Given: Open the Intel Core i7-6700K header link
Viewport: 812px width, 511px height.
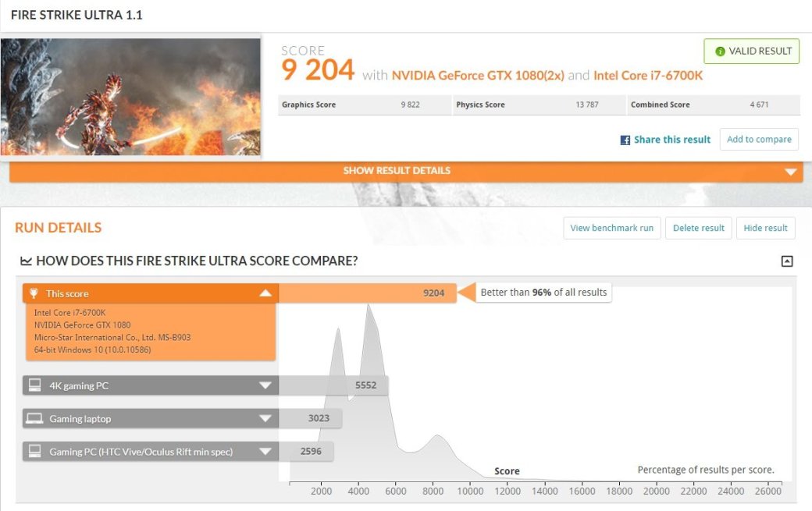Looking at the screenshot, I should [648, 76].
